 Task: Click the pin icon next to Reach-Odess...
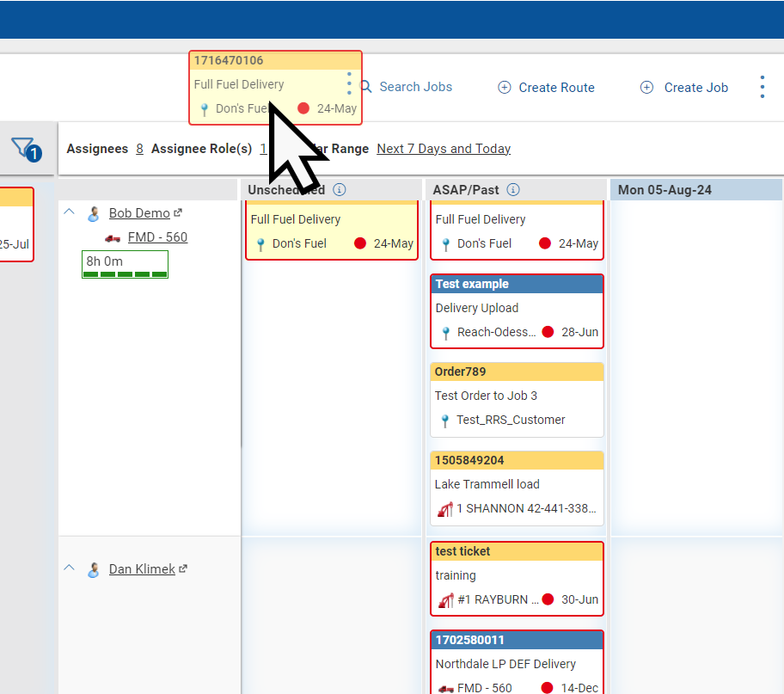pyautogui.click(x=445, y=333)
